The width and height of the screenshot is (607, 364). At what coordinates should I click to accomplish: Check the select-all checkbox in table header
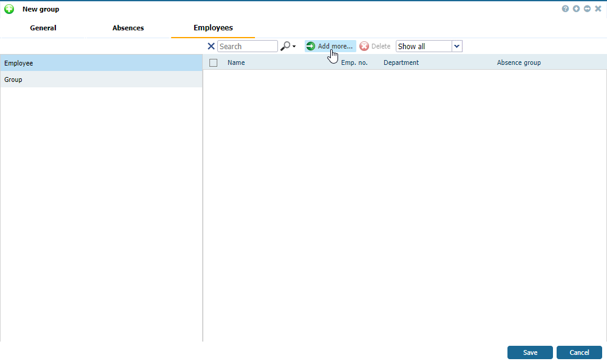coord(213,62)
